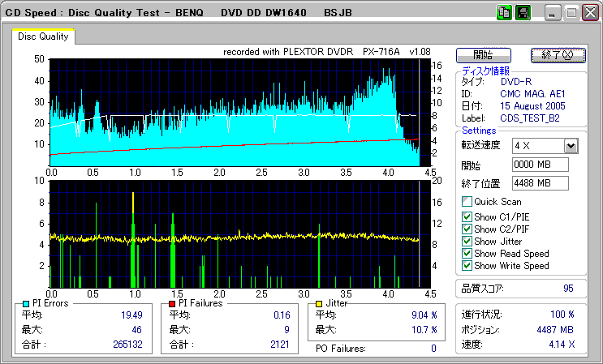This screenshot has width=603, height=364.
Task: Click the save floppy disk icon
Action: pos(523,13)
